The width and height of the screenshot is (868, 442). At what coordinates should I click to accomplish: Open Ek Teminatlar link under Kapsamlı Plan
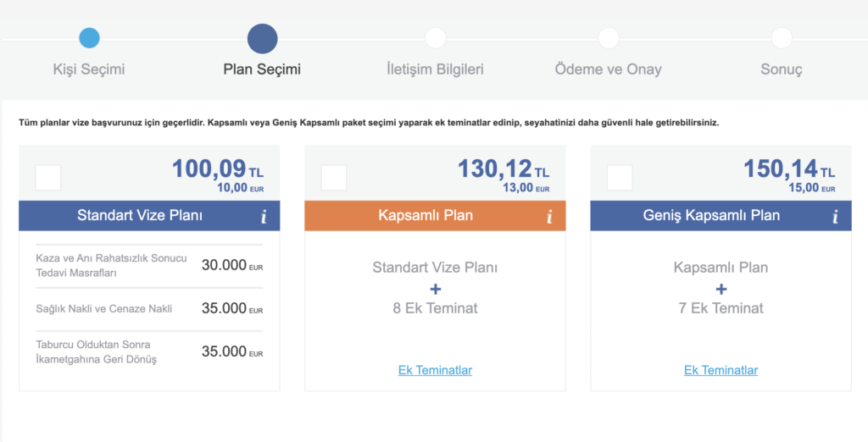435,370
